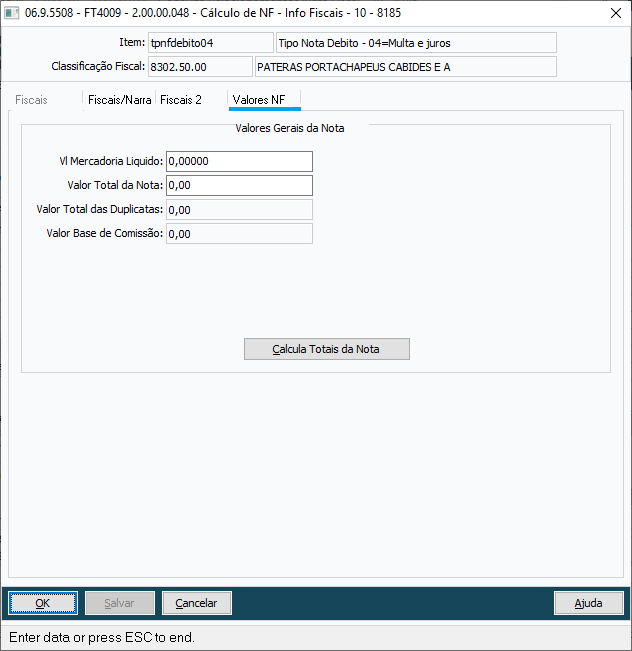Click the 'Item:' label
632x651 pixels.
point(132,42)
